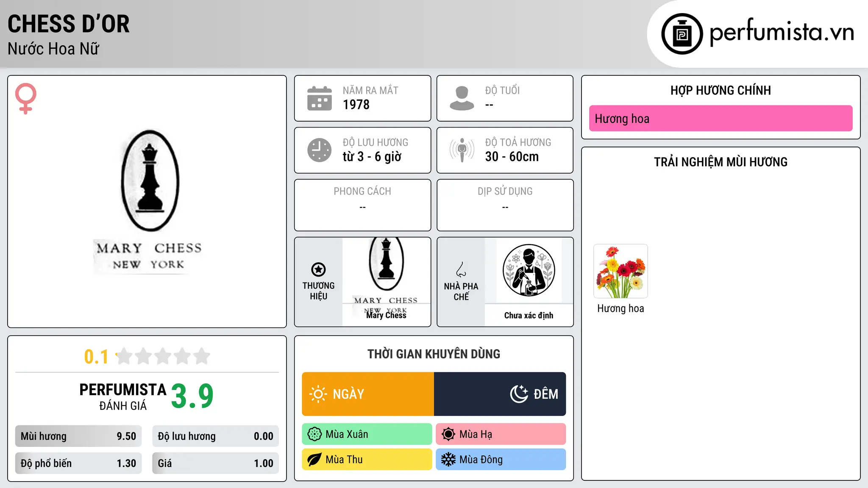Select the Đêm nighttime bar

500,394
